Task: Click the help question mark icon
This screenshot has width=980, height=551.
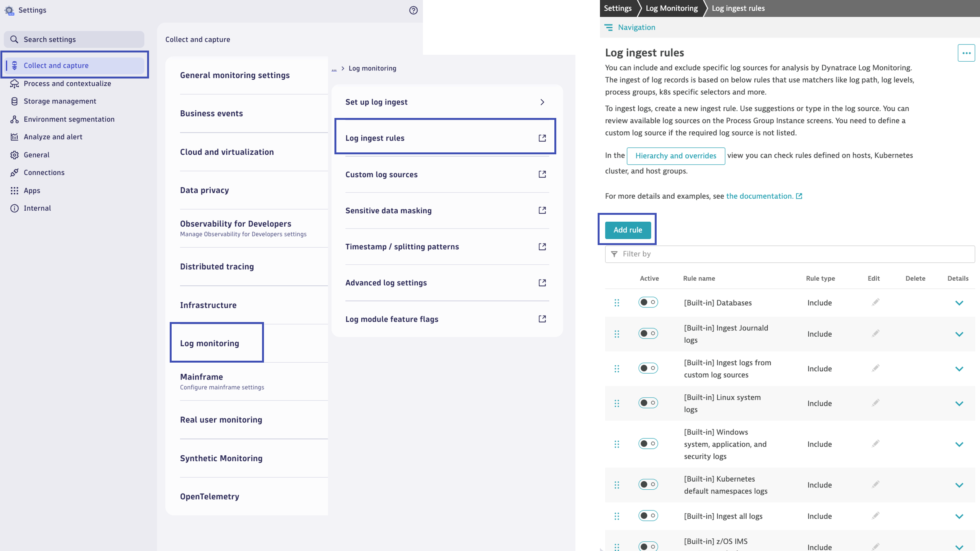Action: coord(413,10)
